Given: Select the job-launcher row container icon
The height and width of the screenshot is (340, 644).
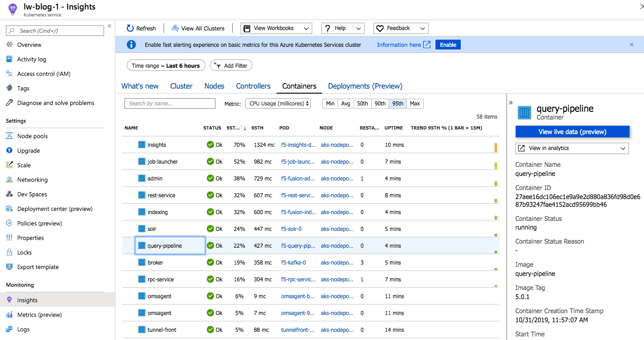Looking at the screenshot, I should click(141, 161).
